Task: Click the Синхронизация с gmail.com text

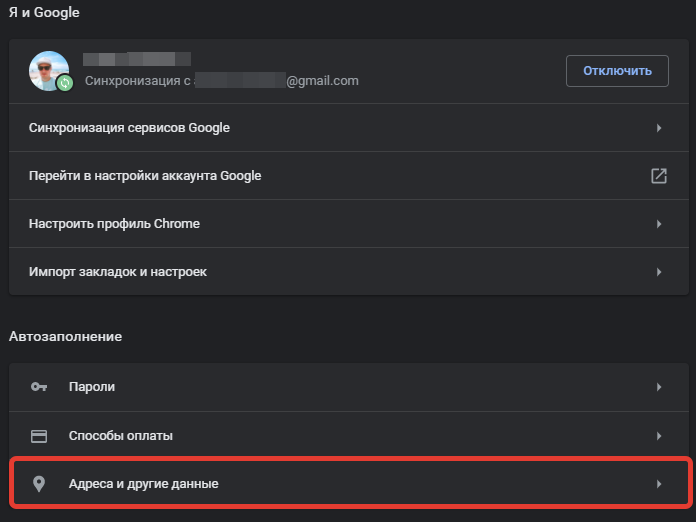Action: pyautogui.click(x=221, y=81)
